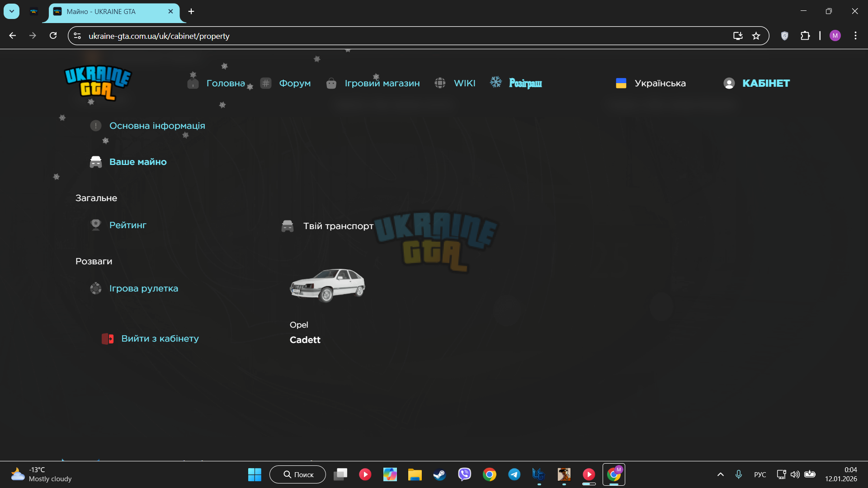Click Вийти з кабінету logout link
The width and height of the screenshot is (868, 488).
tap(160, 338)
